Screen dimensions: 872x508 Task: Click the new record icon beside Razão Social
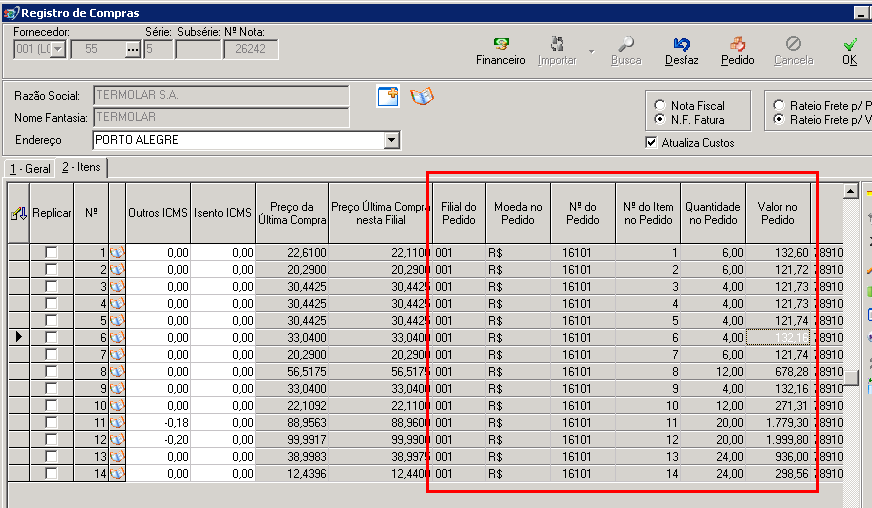388,96
